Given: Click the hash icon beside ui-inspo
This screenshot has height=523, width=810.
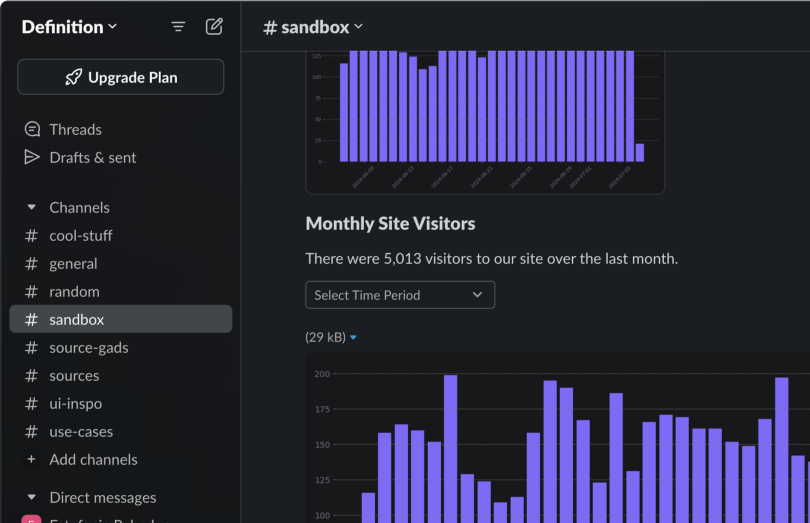Looking at the screenshot, I should click(32, 404).
